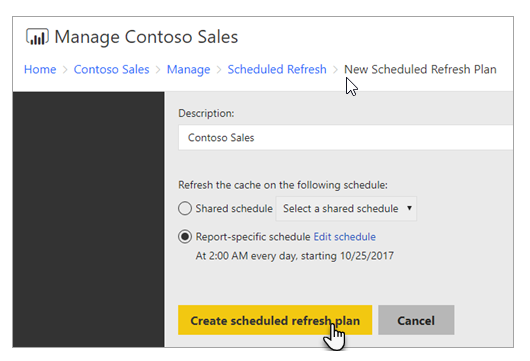Click the 'At 2:00 AM every day' schedule text
Screen dimensions: 530x361
(294, 256)
